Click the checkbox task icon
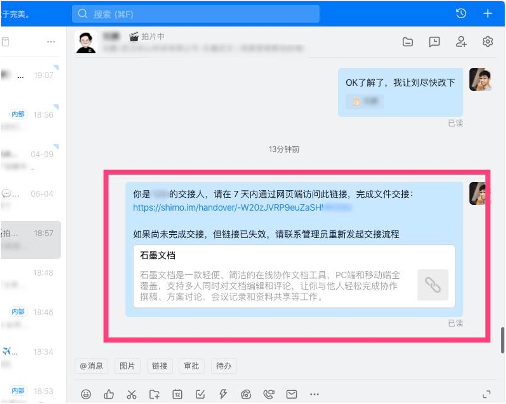506x404 pixels. (200, 395)
